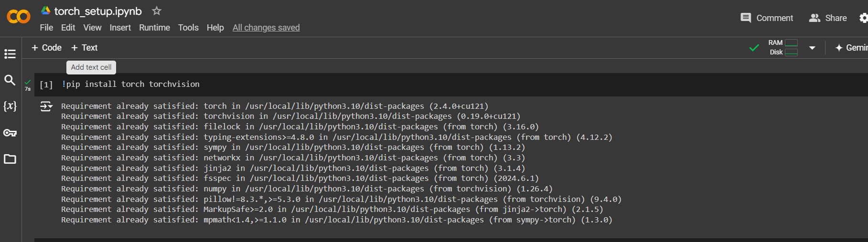The image size is (868, 242).
Task: Click the + Text button
Action: pyautogui.click(x=85, y=48)
